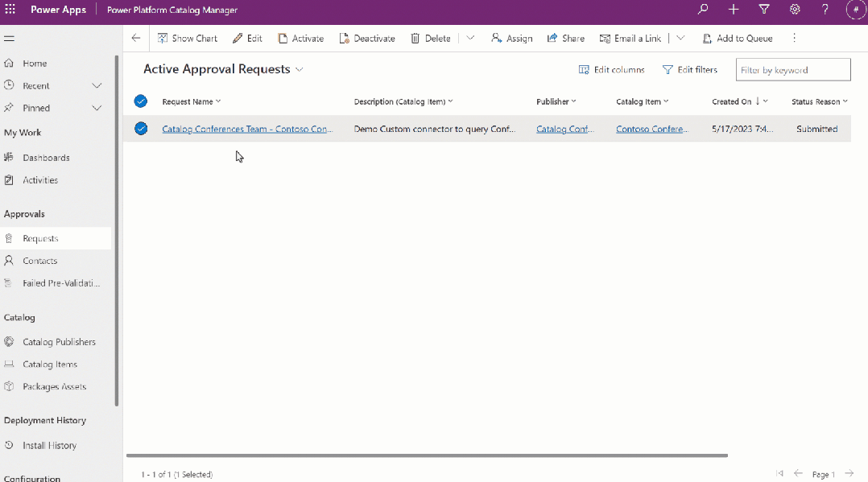Open the Catalog Conferences Team request link
Screen dimensions: 868x482
click(247, 129)
